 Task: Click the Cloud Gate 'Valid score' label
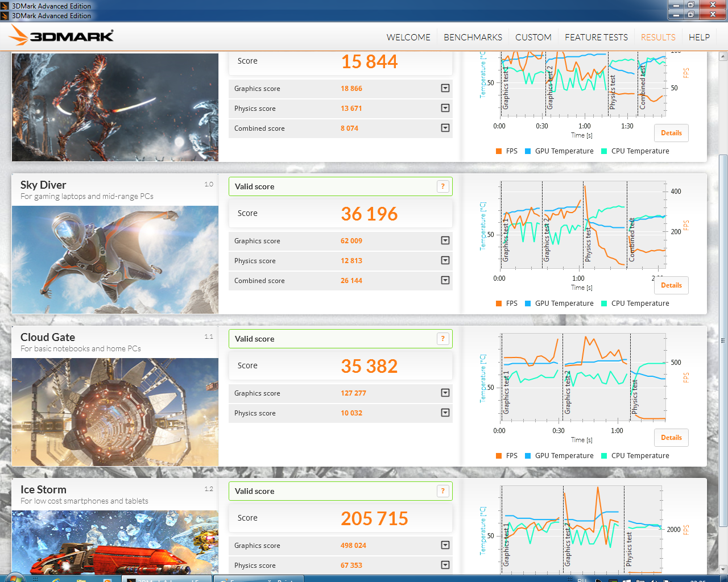pos(255,339)
